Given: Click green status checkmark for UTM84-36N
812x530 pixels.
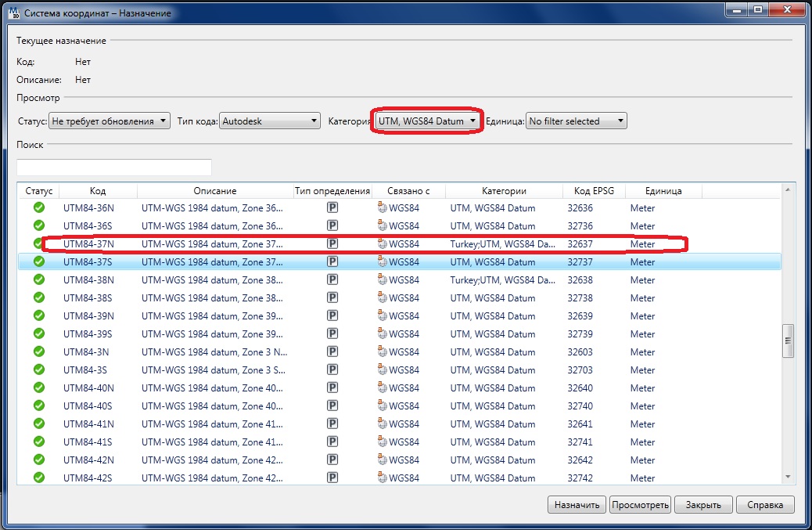Looking at the screenshot, I should (38, 208).
